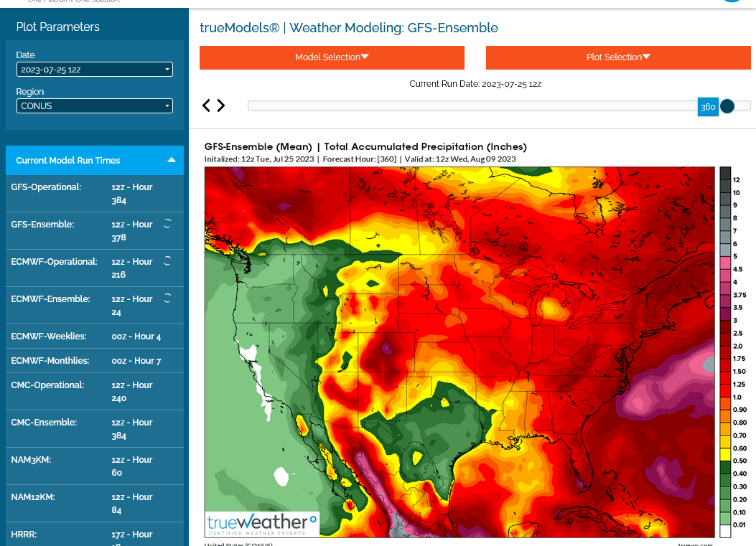
Task: Click the ECMWF-Operational loading spinner icon
Action: [x=167, y=260]
